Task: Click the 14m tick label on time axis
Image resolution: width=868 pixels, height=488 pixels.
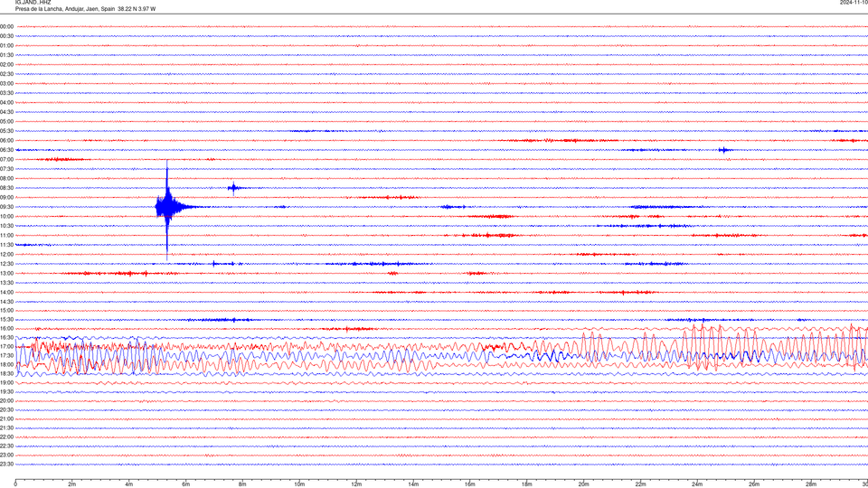Action: (x=413, y=484)
